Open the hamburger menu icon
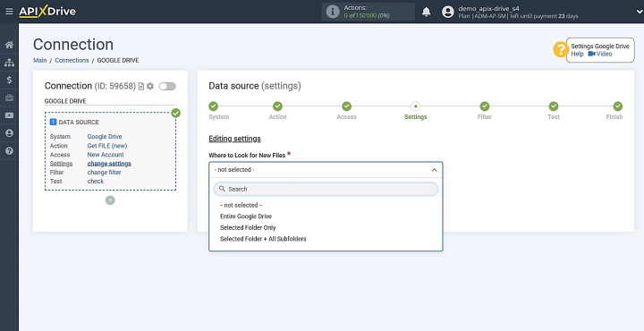 point(9,12)
